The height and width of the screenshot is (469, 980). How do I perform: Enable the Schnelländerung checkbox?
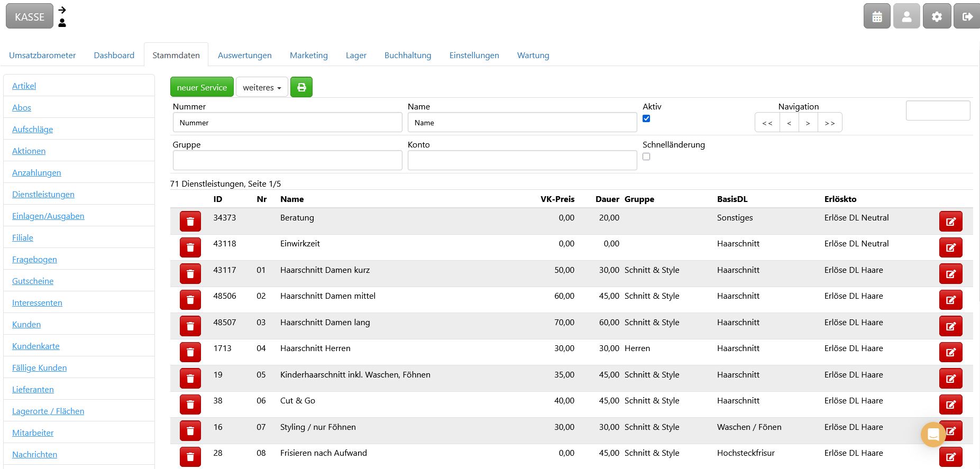click(646, 157)
